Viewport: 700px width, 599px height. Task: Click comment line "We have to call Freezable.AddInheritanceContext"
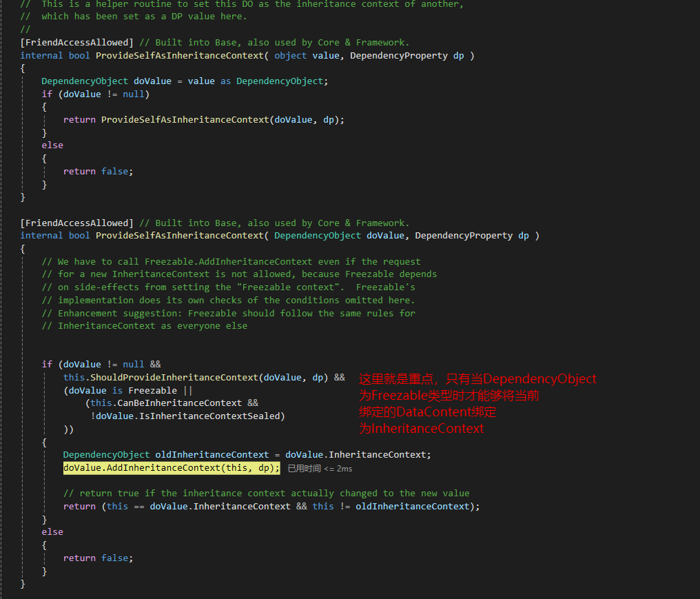pyautogui.click(x=231, y=262)
